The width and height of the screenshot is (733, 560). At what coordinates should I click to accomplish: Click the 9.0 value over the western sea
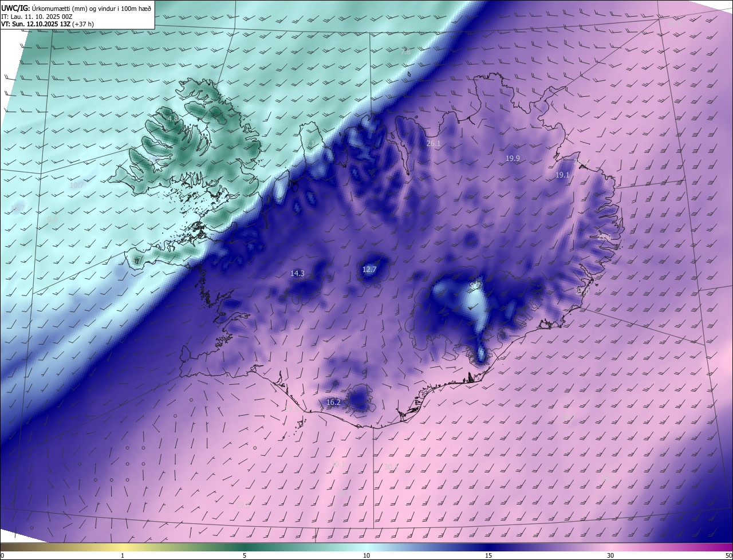pos(52,219)
